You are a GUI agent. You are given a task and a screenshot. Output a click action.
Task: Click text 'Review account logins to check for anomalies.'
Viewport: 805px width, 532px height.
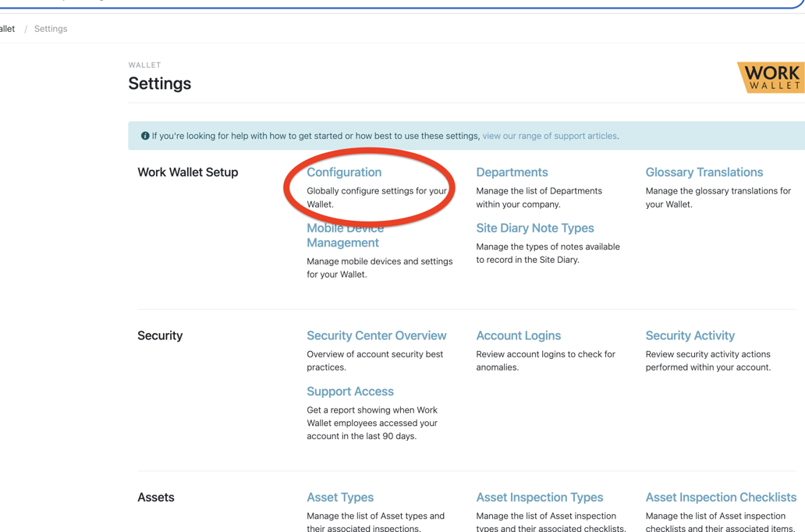[546, 361]
